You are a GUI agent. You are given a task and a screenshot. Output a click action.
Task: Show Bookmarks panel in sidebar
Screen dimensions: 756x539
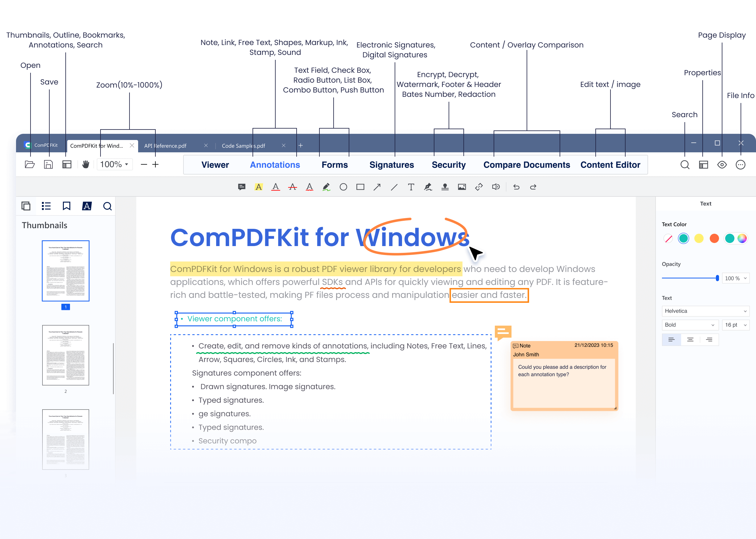coord(66,206)
